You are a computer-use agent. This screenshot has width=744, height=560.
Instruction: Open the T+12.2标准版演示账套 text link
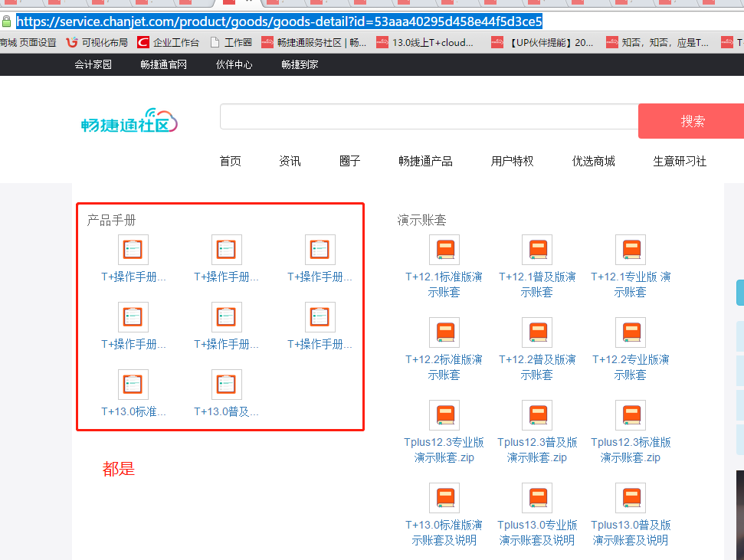(444, 367)
